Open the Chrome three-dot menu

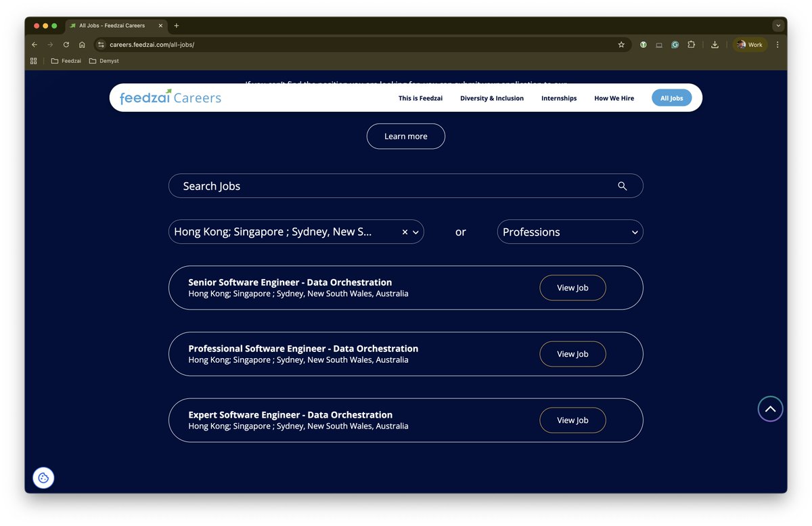(777, 45)
